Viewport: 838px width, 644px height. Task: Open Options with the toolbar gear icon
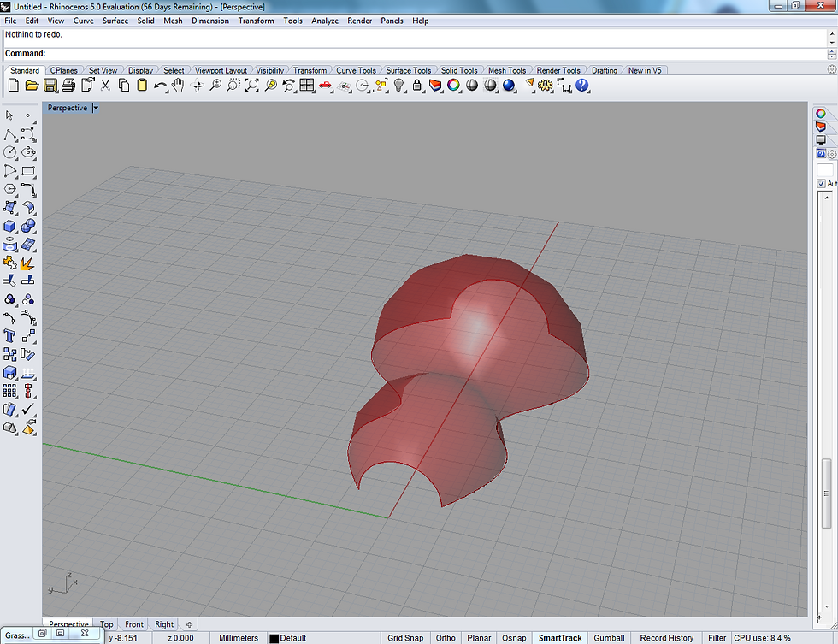pos(546,86)
